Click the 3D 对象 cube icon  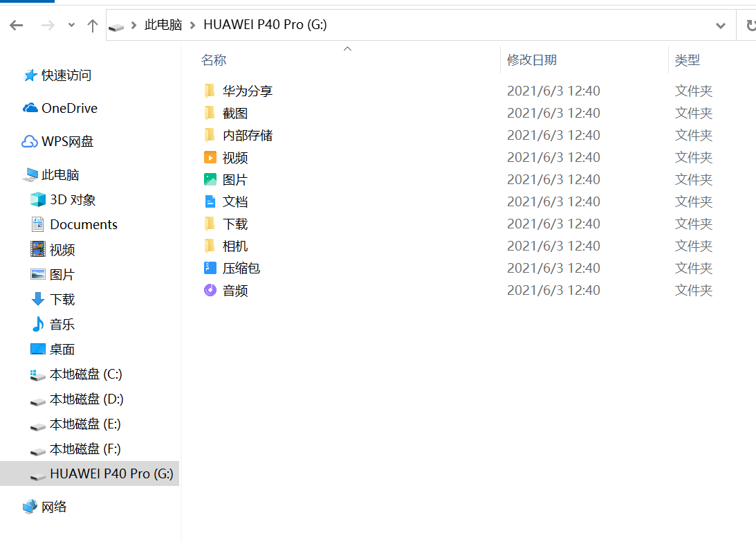[37, 199]
